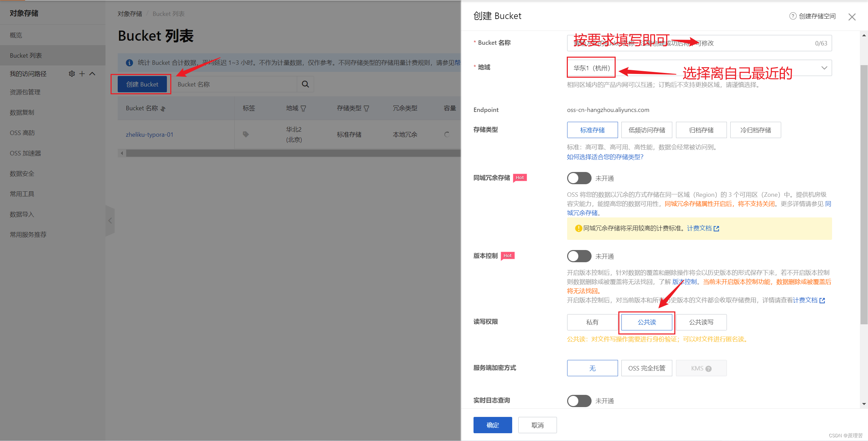Click external link icon next to 计费文档 in yellow notice
The height and width of the screenshot is (441, 868).
coord(716,229)
